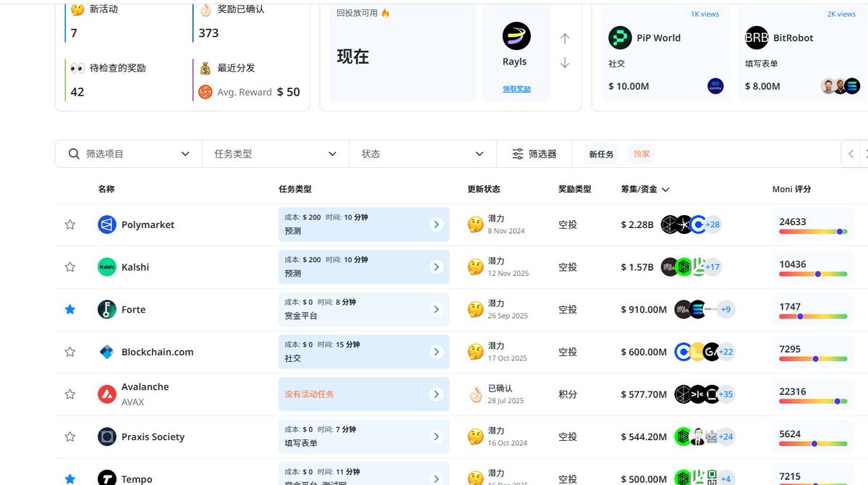Click BitRobot BRB logo icon

(x=757, y=38)
